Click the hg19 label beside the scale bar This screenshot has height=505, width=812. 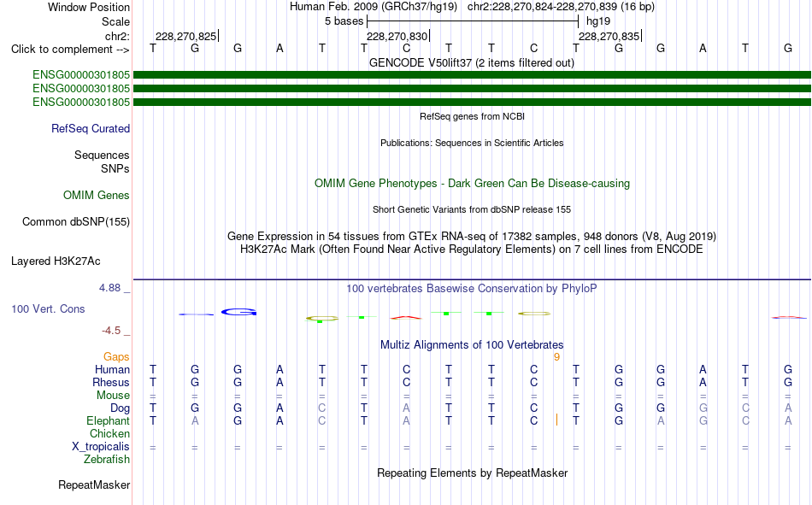click(x=598, y=21)
